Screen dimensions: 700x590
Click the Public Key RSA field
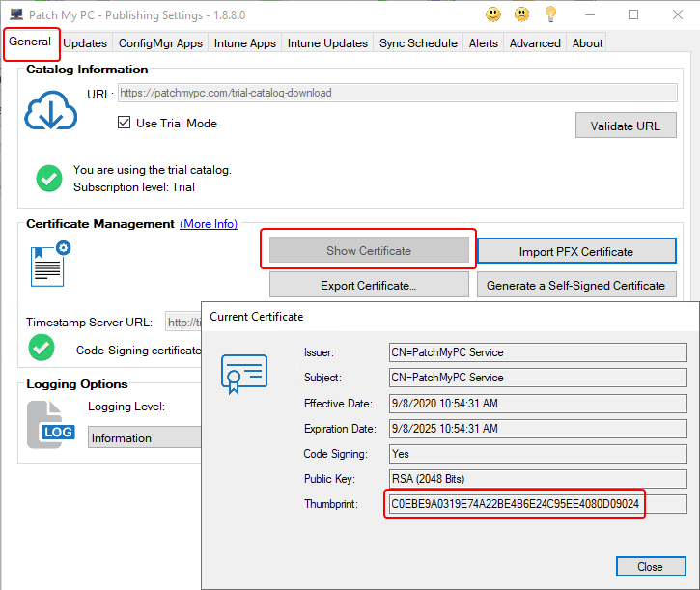point(538,478)
